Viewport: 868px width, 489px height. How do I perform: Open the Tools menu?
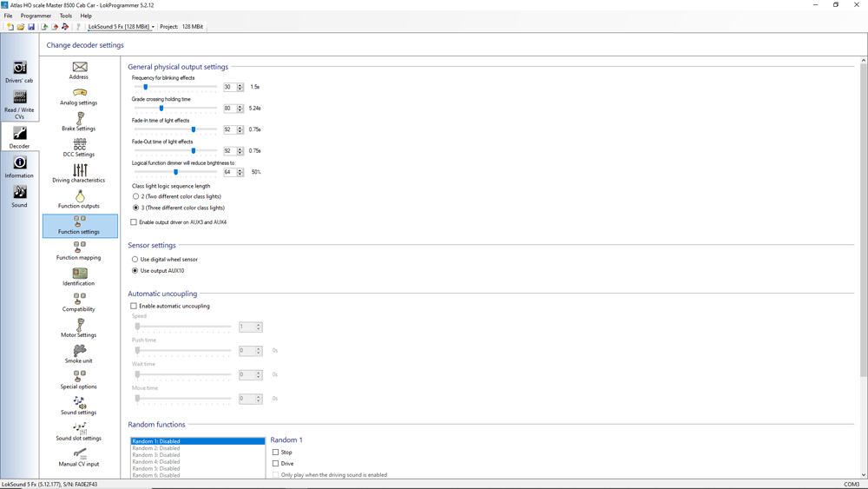pos(66,16)
